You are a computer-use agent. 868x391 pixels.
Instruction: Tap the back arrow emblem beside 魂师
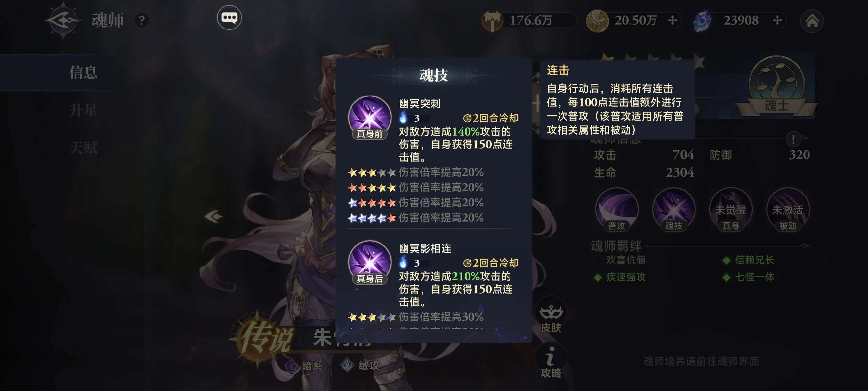coord(63,20)
